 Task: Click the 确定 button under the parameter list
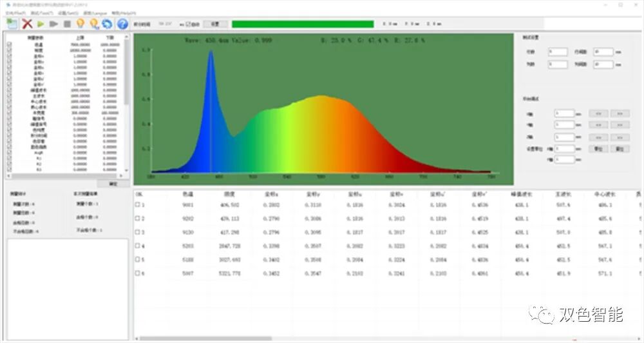click(x=113, y=184)
